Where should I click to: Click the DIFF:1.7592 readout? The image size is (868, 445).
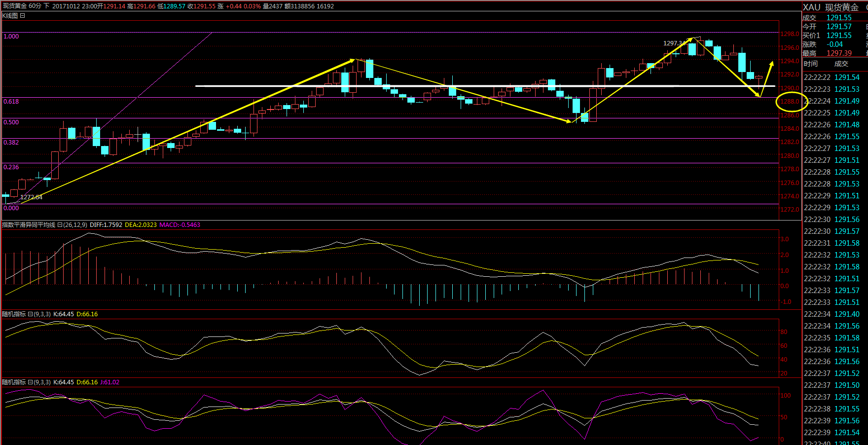[x=106, y=225]
